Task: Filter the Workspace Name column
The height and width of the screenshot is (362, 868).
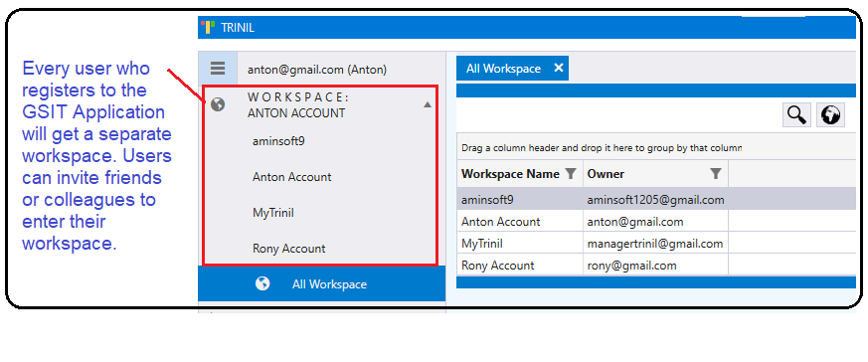Action: 570,174
